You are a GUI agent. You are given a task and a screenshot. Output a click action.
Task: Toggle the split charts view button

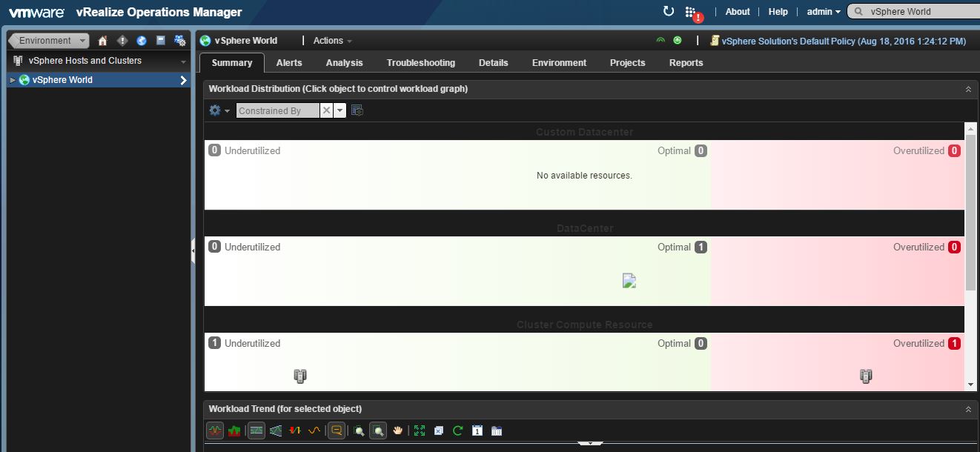[x=256, y=431]
